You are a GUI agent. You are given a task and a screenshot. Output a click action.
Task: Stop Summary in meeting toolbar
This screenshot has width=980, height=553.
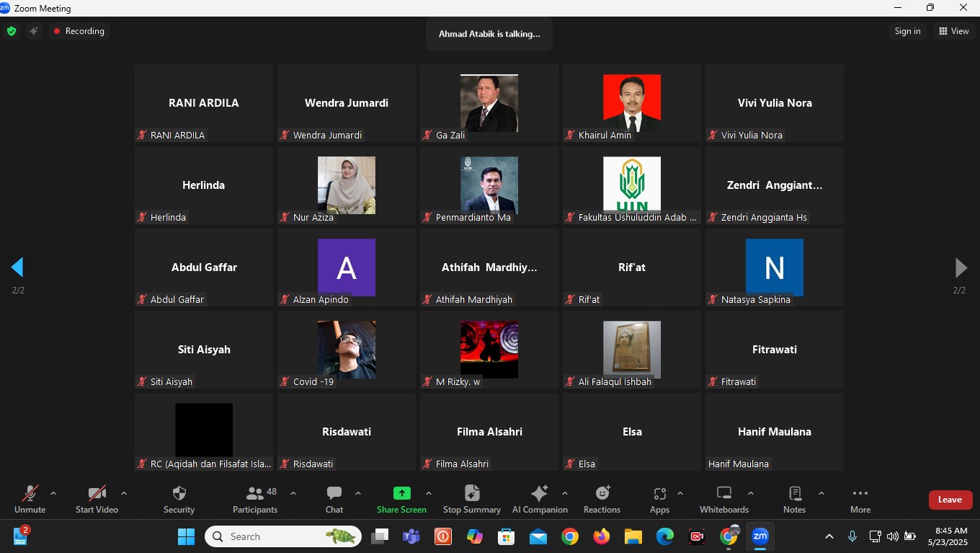[471, 499]
